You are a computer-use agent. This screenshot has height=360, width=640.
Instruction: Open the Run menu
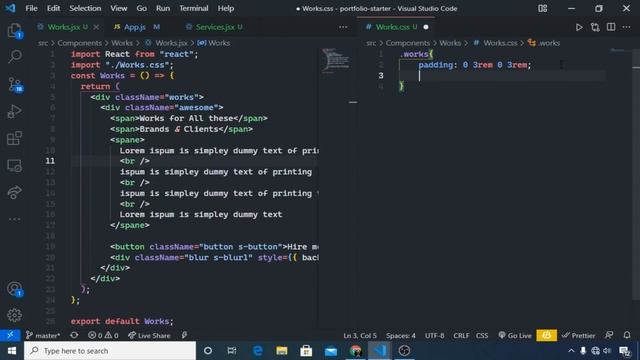pyautogui.click(x=163, y=8)
